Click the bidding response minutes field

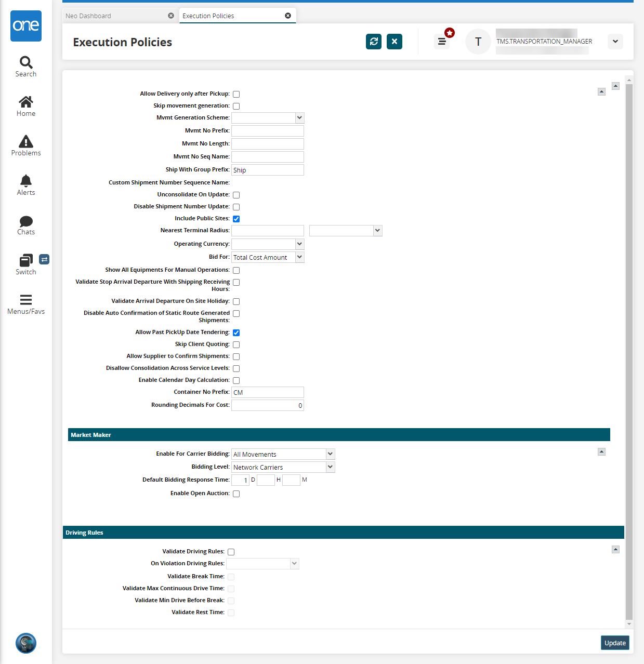tap(291, 480)
